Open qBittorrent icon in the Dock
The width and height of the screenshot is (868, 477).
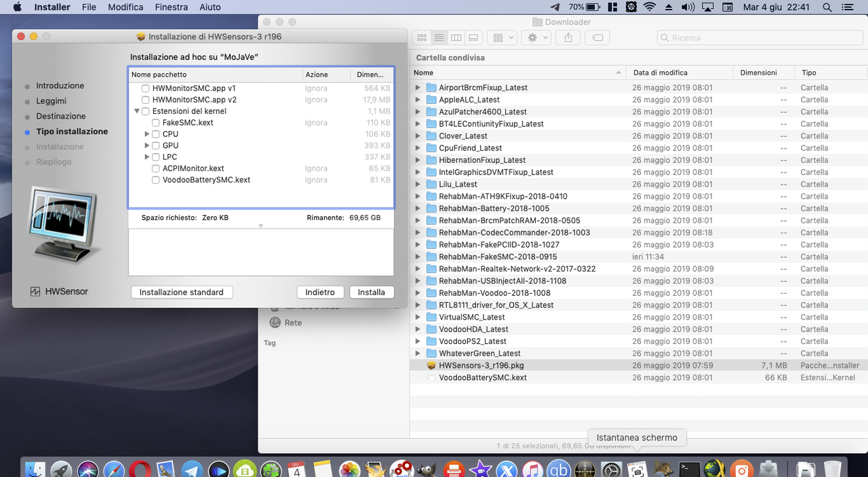559,470
